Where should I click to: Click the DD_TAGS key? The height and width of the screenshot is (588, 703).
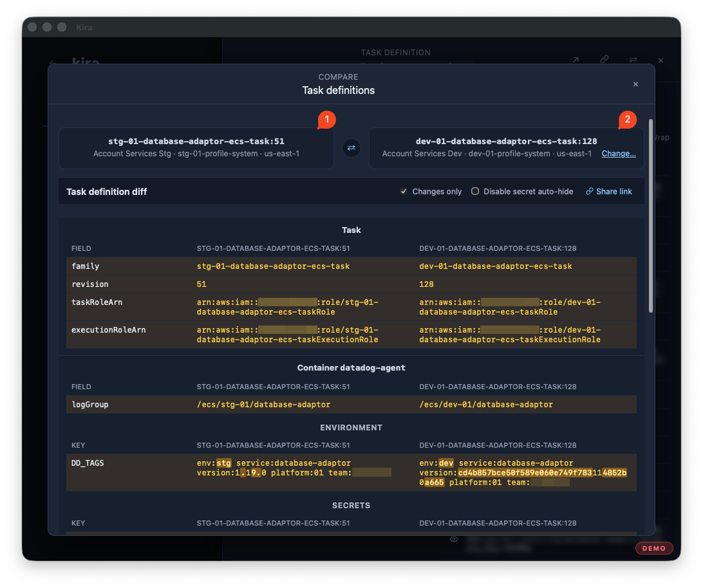point(88,463)
